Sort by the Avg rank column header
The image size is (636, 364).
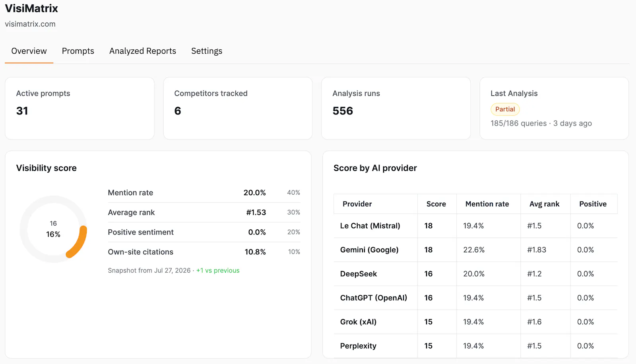545,204
